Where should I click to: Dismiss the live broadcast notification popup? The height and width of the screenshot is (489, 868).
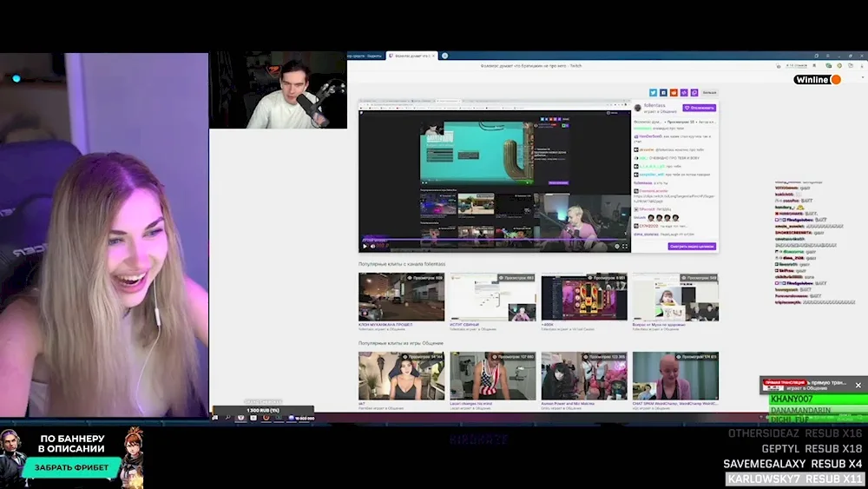click(x=858, y=385)
